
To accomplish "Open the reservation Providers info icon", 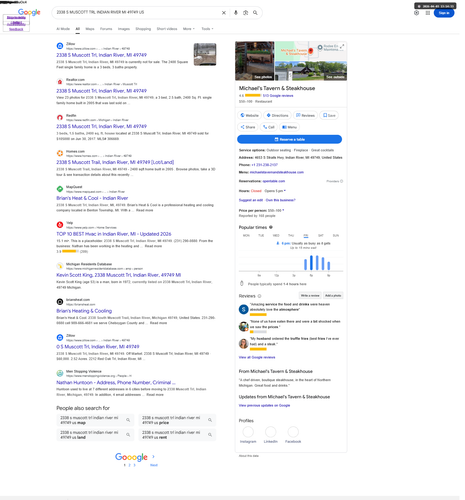I will point(341,181).
